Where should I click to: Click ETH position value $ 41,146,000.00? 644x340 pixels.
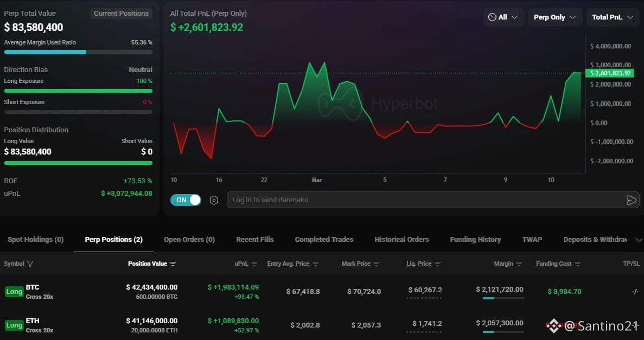pos(151,320)
